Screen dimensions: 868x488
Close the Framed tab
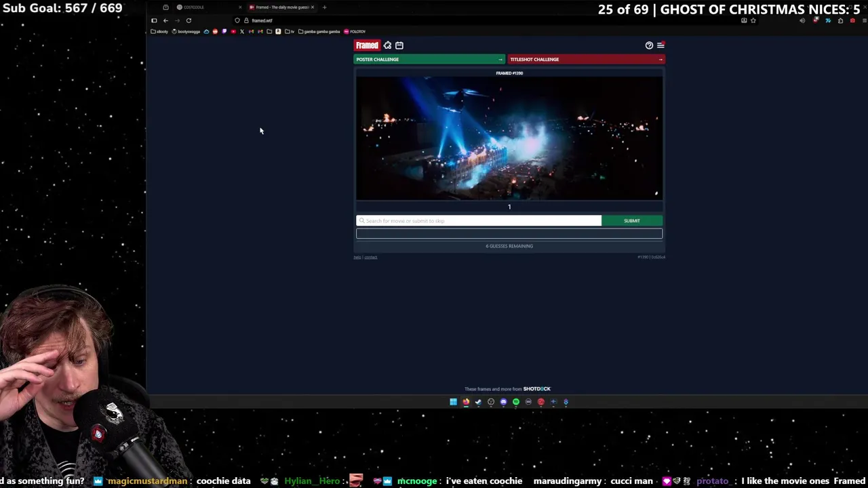(x=313, y=7)
